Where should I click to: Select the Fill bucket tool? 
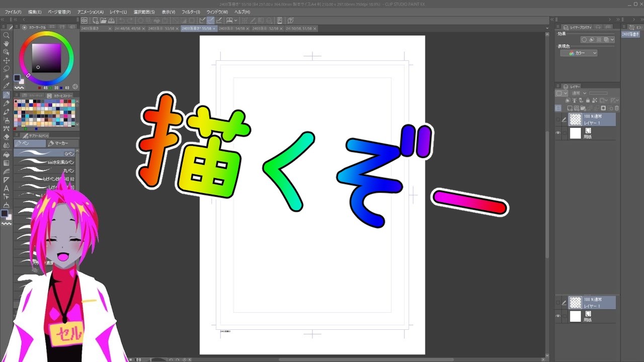tap(7, 154)
